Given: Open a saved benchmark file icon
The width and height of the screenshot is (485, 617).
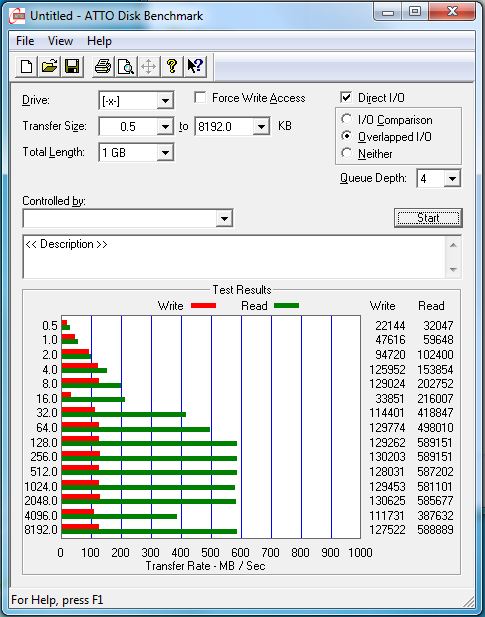Looking at the screenshot, I should [49, 66].
